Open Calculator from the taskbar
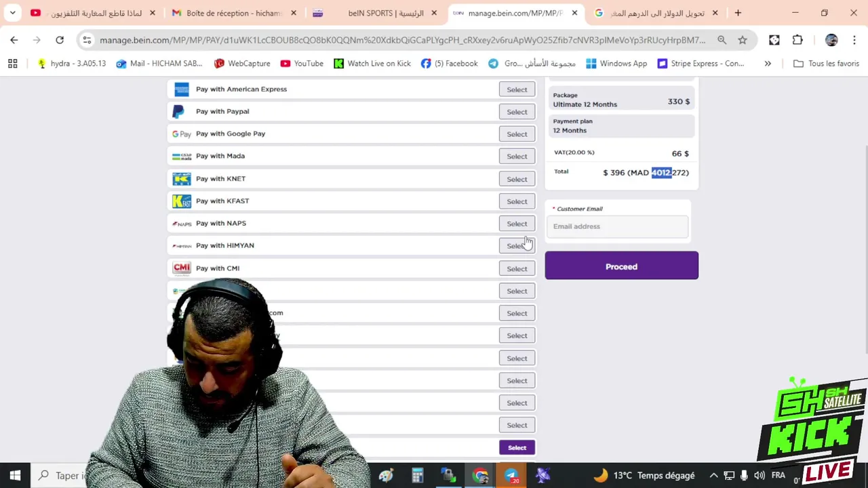This screenshot has width=868, height=488. click(417, 475)
